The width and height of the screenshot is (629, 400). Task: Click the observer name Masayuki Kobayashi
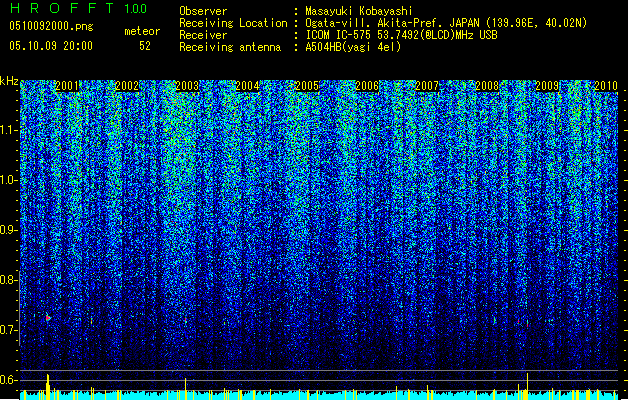[359, 11]
